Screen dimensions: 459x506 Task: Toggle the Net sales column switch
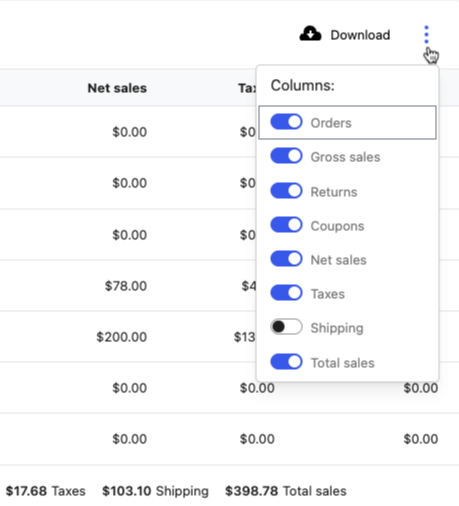pos(286,259)
